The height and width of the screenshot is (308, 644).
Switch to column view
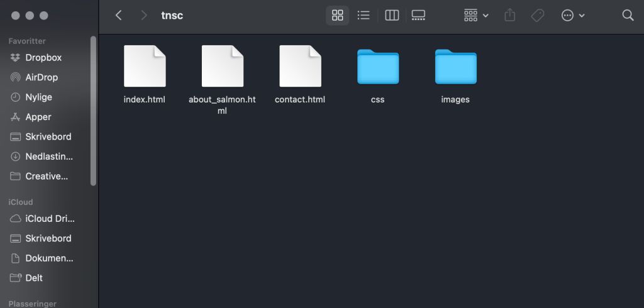click(392, 15)
